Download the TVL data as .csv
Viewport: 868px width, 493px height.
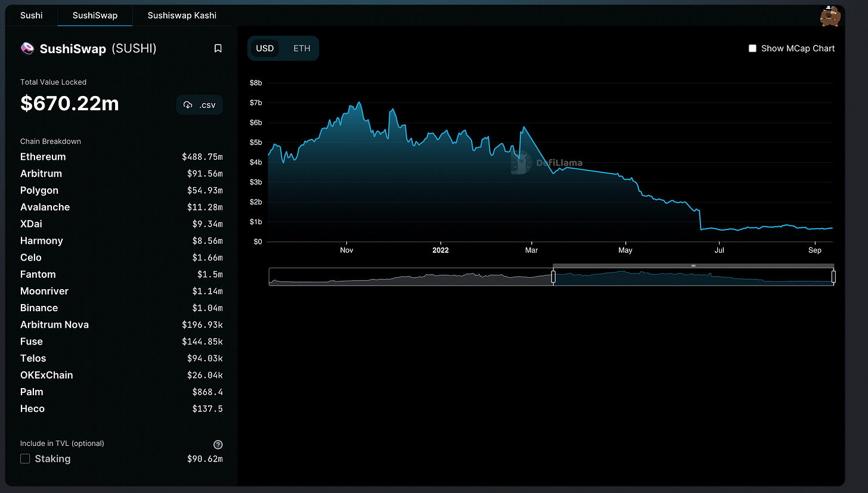200,105
